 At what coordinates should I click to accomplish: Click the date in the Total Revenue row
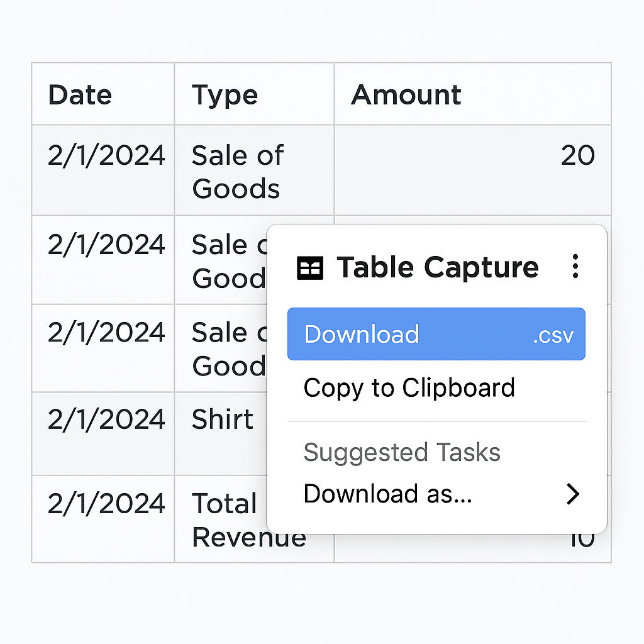coord(106,503)
